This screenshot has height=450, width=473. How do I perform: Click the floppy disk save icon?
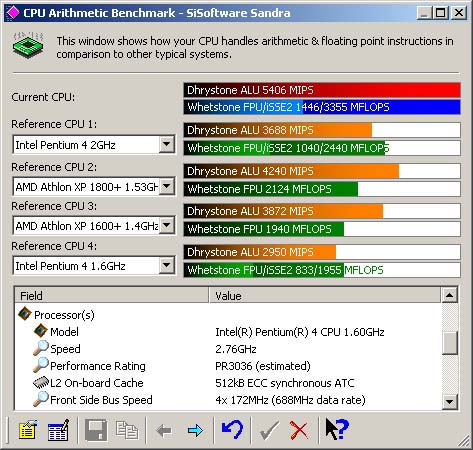click(x=96, y=430)
